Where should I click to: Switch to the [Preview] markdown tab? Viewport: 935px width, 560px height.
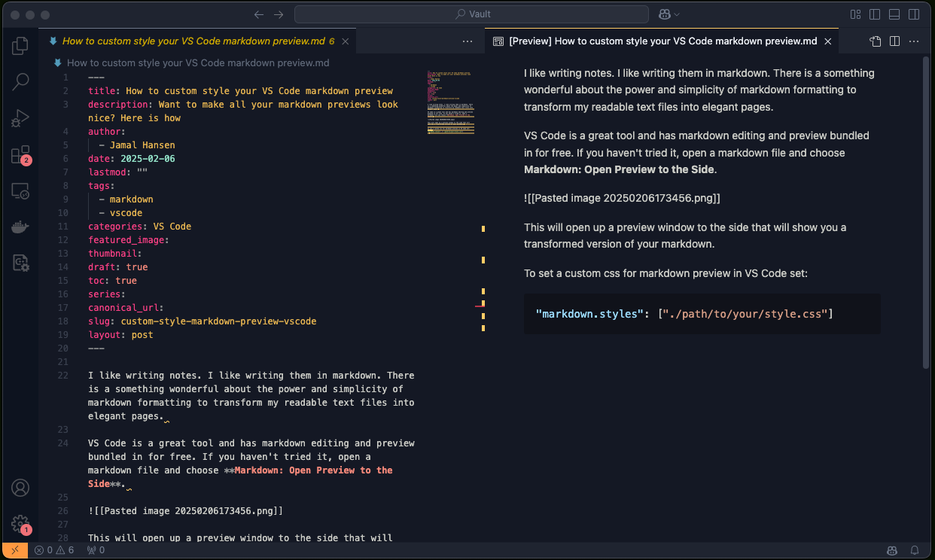(x=662, y=41)
